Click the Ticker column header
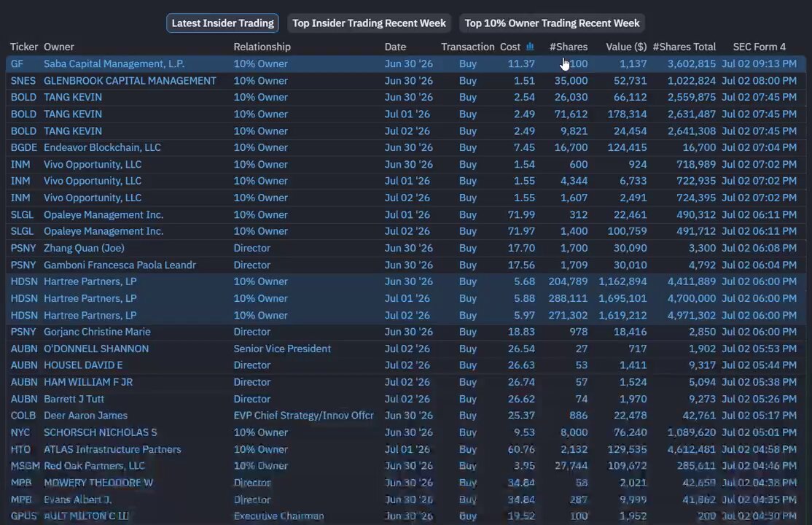812x525 pixels. [24, 47]
